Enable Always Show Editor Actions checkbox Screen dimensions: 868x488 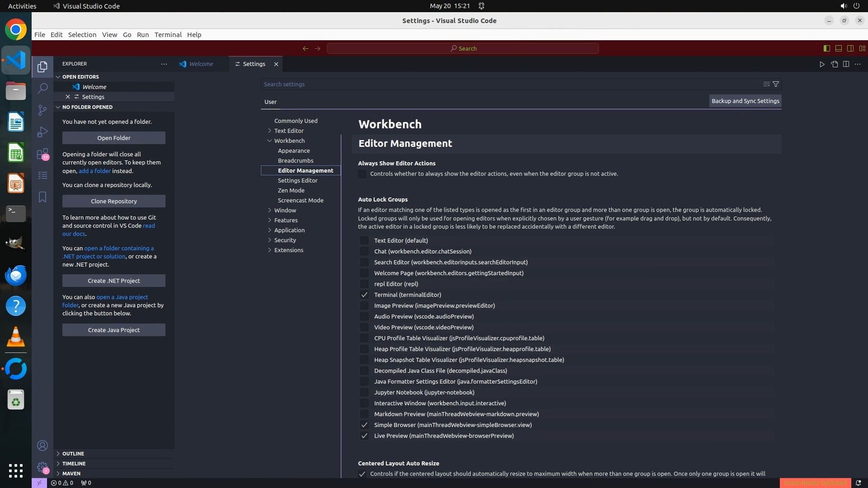pos(362,174)
